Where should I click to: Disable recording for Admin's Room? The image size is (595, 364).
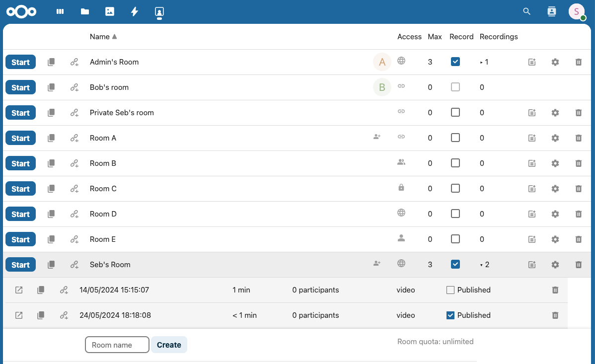[x=455, y=62]
